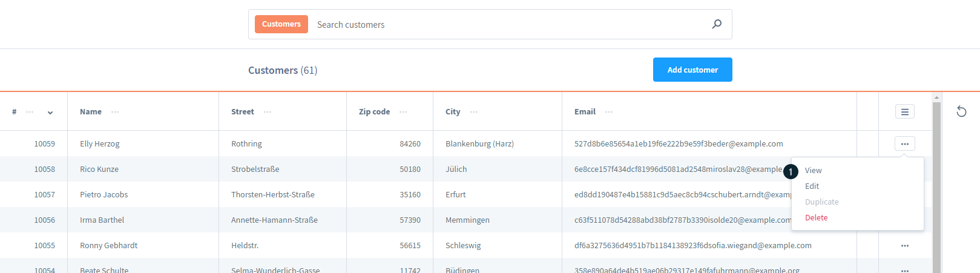Viewport: 980px width, 273px height.
Task: Open the Zip code column options dots
Action: (x=403, y=112)
